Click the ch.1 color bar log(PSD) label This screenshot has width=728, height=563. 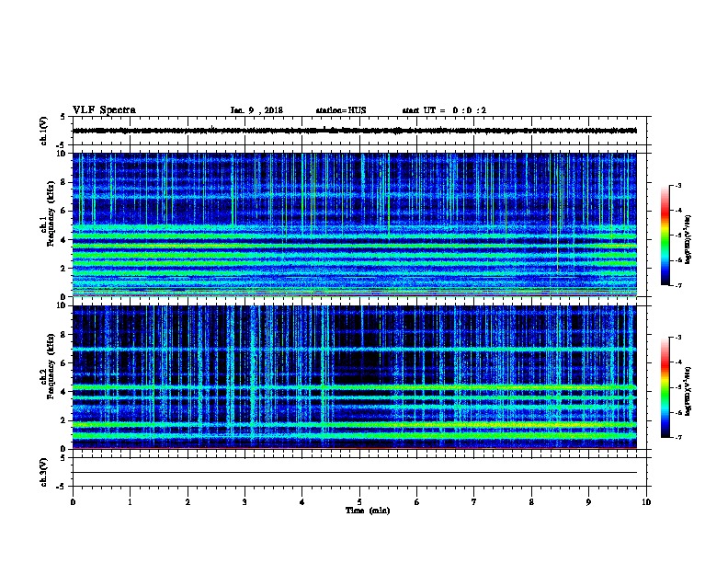click(x=688, y=239)
